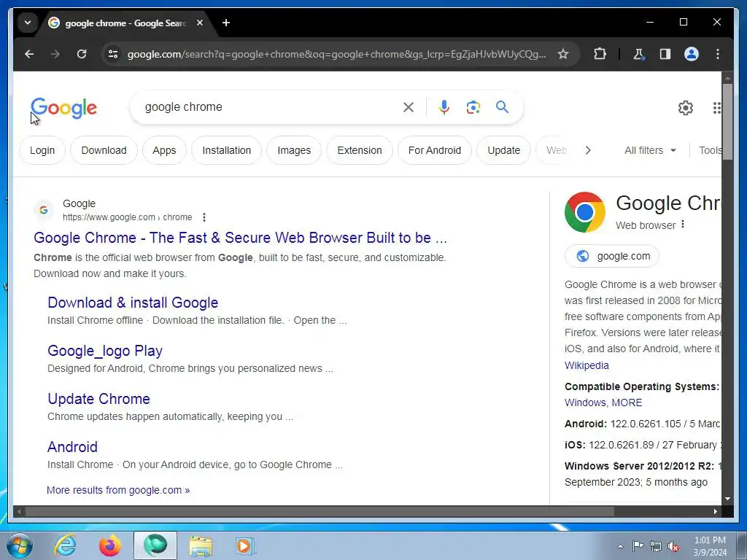This screenshot has height=560, width=747.
Task: Expand the All filters dropdown
Action: (x=650, y=150)
